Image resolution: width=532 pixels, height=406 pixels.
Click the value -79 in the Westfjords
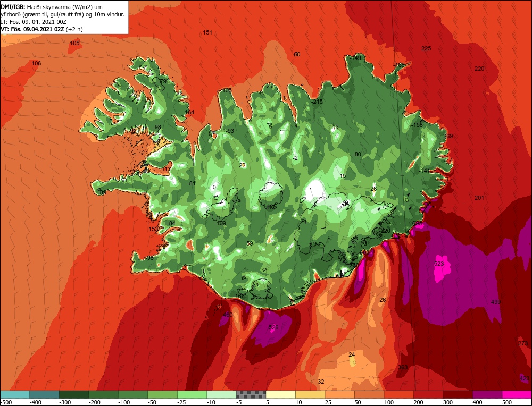click(x=162, y=81)
